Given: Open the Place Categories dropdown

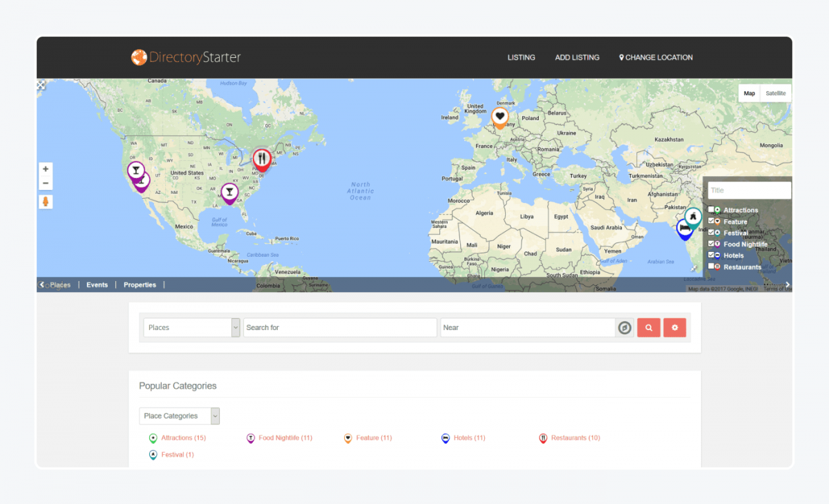Looking at the screenshot, I should pyautogui.click(x=179, y=416).
